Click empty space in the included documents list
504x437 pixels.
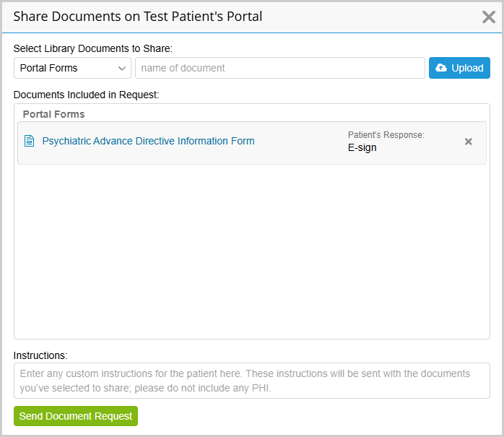click(251, 253)
